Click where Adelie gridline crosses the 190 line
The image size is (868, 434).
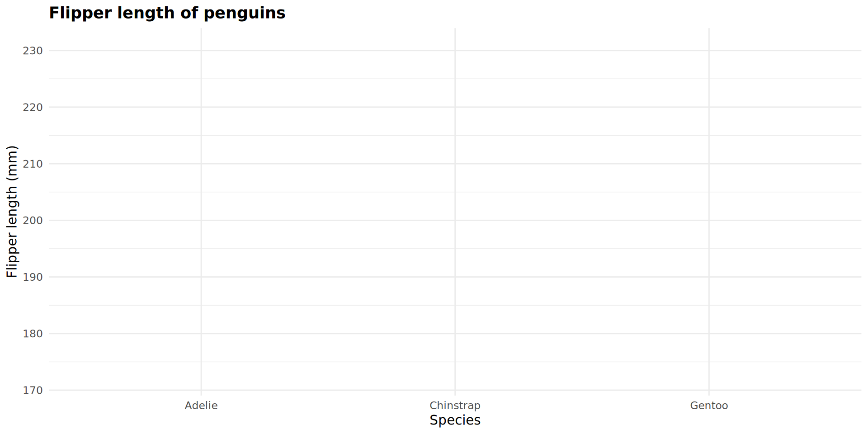[201, 277]
